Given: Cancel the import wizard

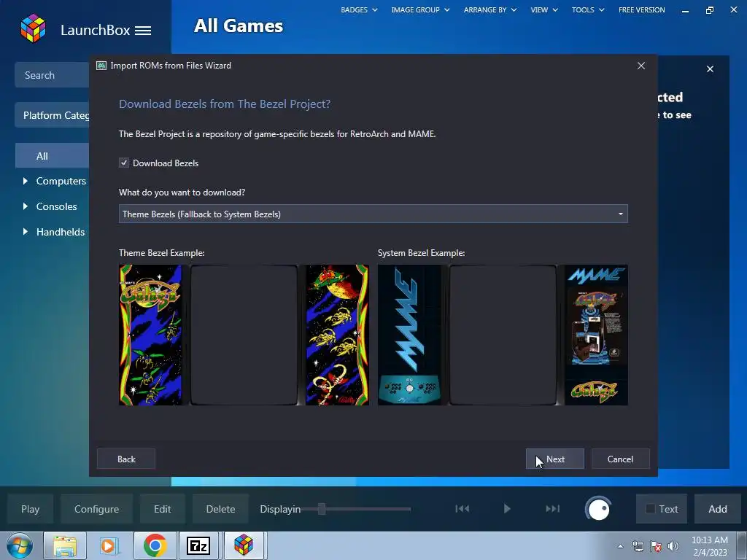Looking at the screenshot, I should [620, 459].
